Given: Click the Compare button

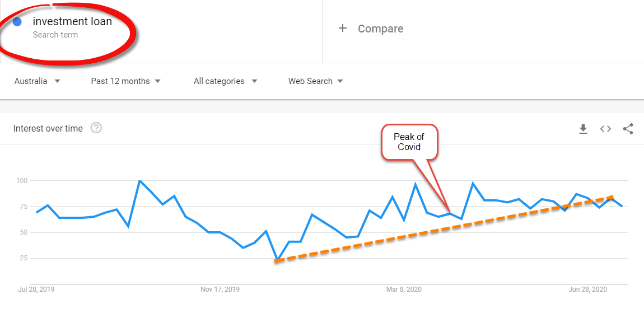Looking at the screenshot, I should [371, 29].
